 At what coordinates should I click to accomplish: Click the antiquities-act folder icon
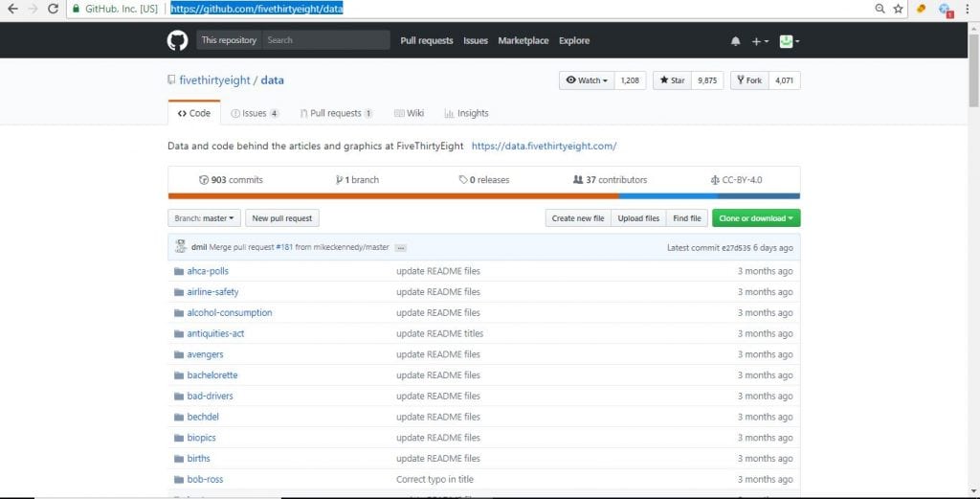[179, 334]
